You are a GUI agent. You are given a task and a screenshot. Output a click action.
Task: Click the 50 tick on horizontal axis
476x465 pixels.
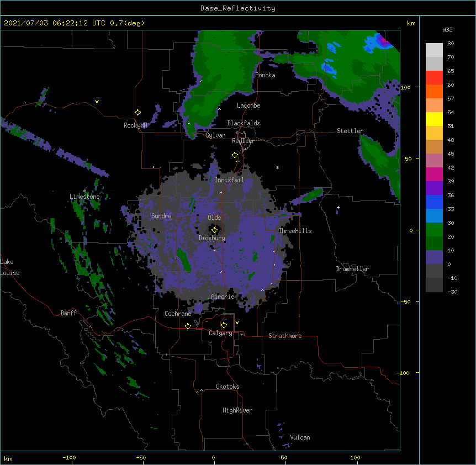pos(284,457)
